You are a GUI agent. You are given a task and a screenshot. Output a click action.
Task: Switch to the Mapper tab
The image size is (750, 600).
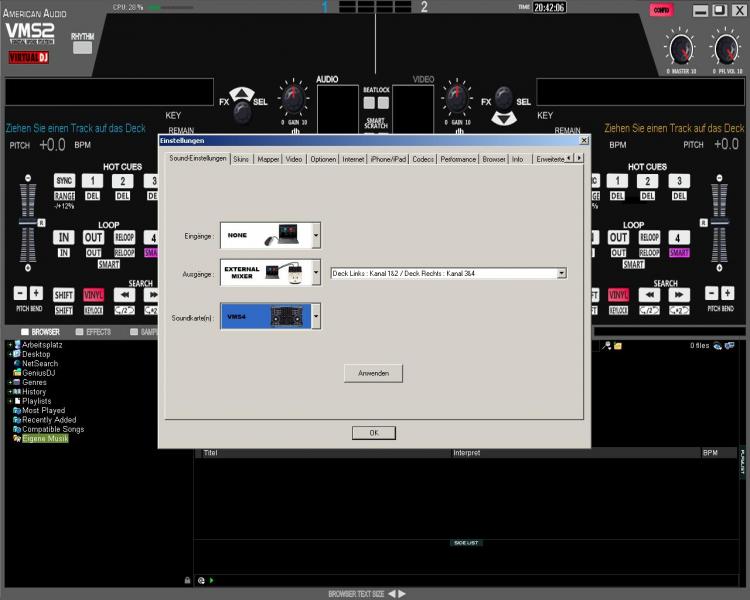coord(268,159)
